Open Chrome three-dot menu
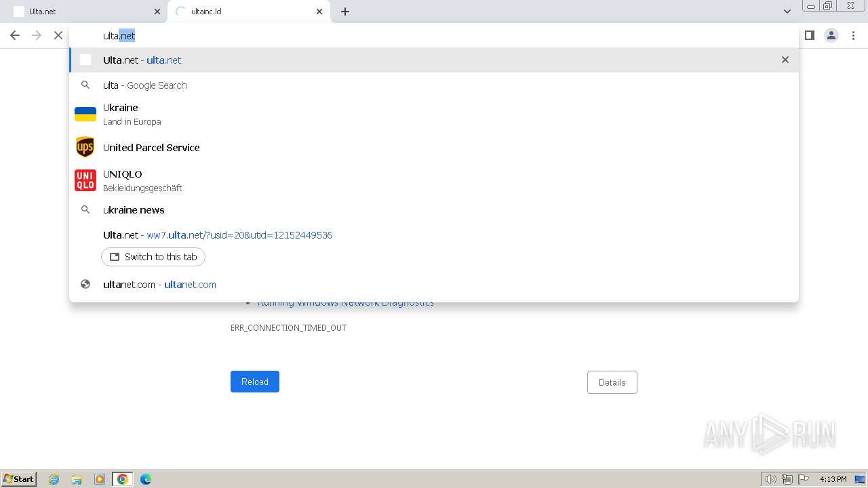868x488 pixels. coord(853,35)
